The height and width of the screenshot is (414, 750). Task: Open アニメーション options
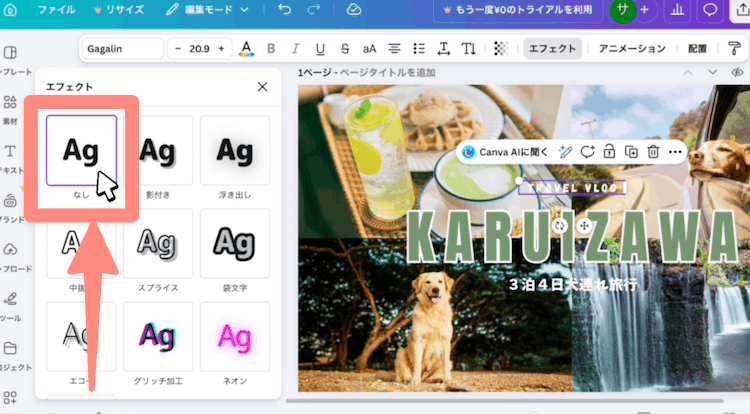[632, 49]
